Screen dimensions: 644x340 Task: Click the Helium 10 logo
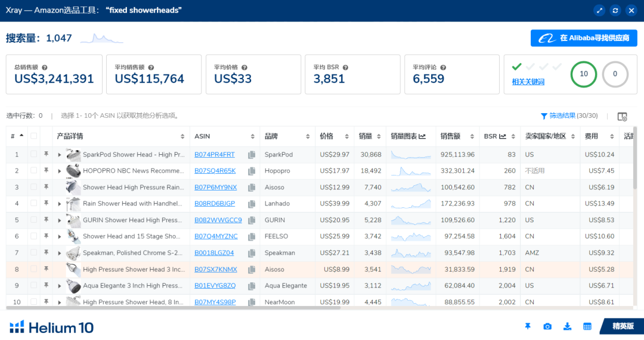52,327
